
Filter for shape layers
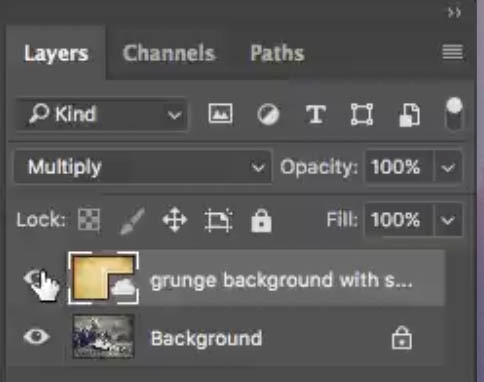click(x=362, y=114)
